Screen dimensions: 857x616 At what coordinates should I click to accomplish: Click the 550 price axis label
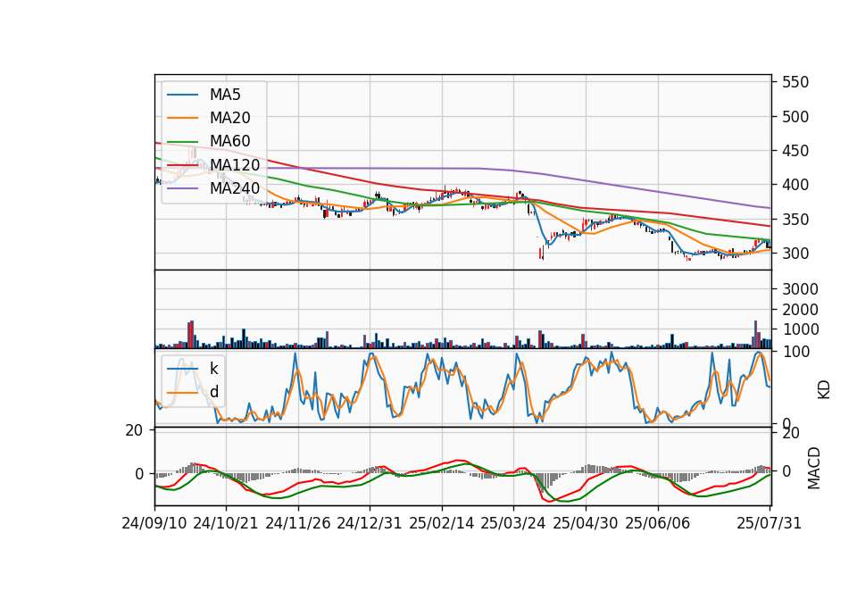[795, 82]
